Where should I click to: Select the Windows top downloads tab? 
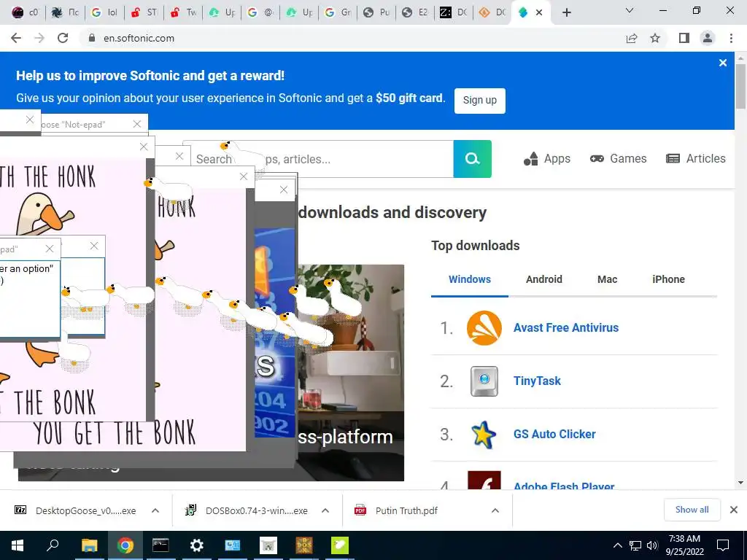470,279
